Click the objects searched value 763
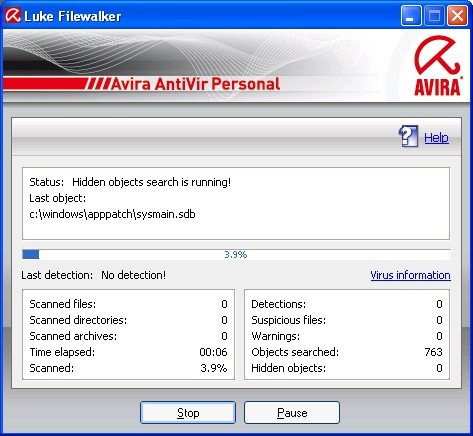This screenshot has height=436, width=473. [433, 352]
